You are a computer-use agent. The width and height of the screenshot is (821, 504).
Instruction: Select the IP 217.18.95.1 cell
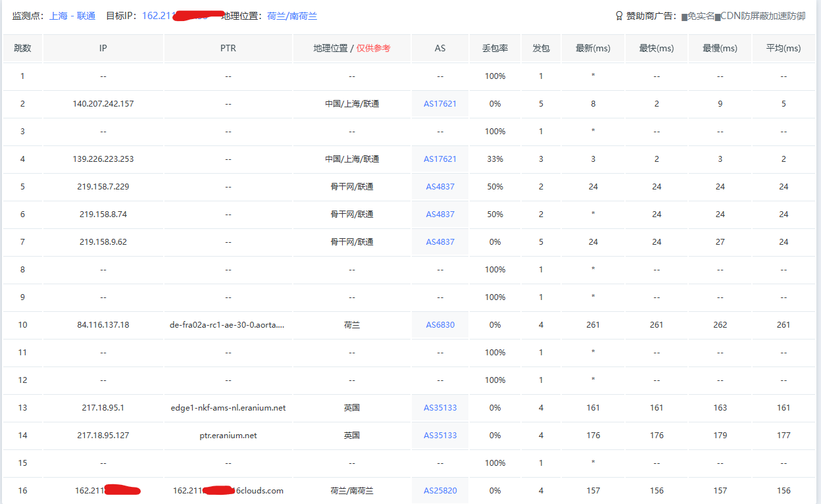[x=103, y=408]
